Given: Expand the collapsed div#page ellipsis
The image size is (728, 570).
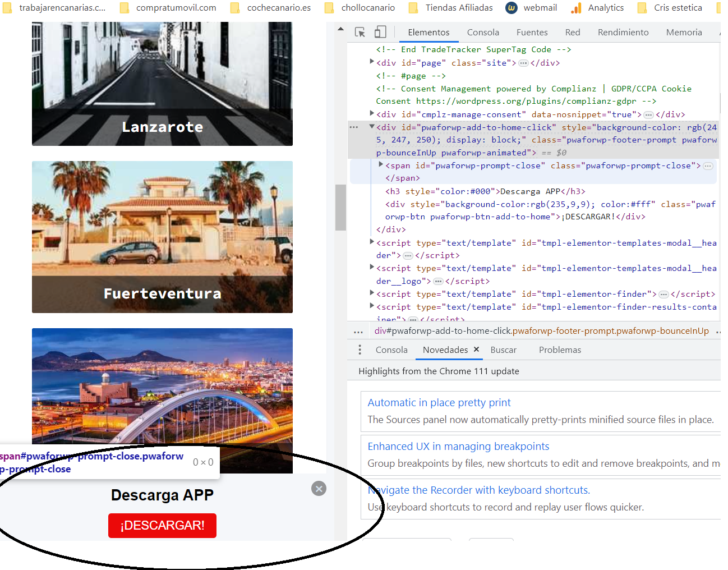Looking at the screenshot, I should (x=523, y=63).
